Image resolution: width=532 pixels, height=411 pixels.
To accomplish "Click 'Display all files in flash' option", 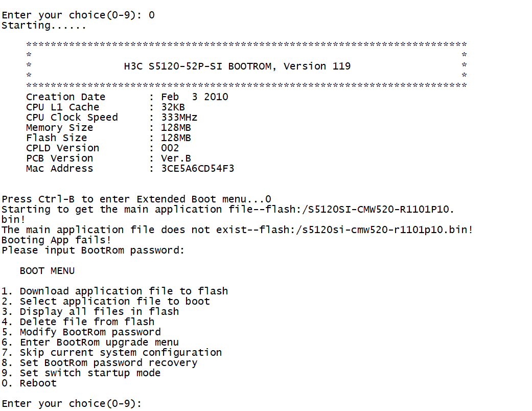I will tap(90, 312).
